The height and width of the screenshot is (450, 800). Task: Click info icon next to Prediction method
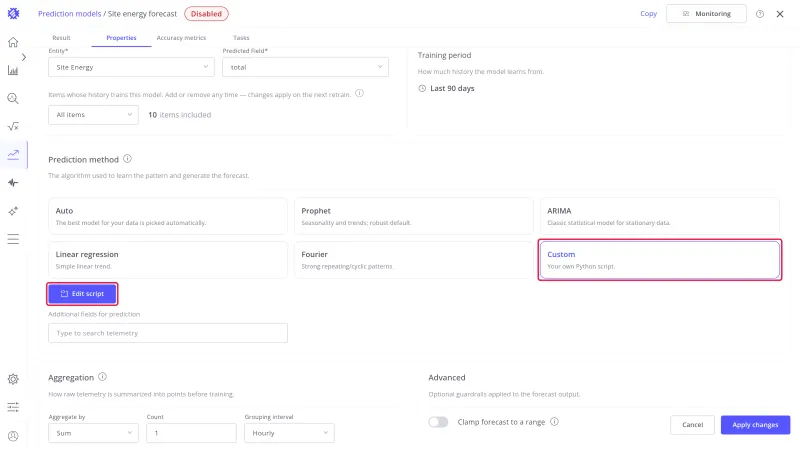click(128, 159)
